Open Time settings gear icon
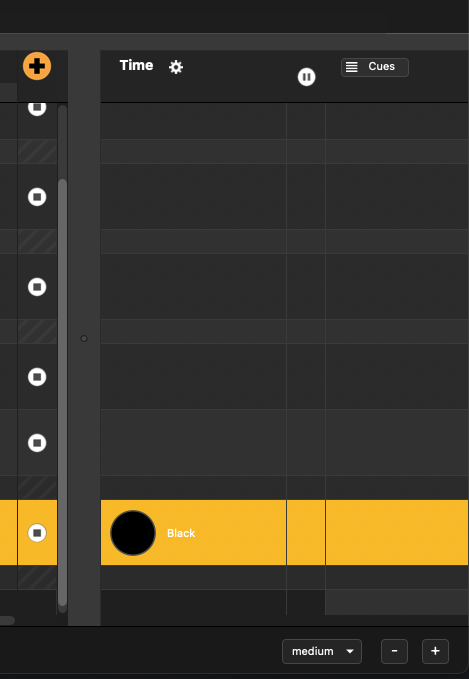This screenshot has width=469, height=679. coord(176,67)
